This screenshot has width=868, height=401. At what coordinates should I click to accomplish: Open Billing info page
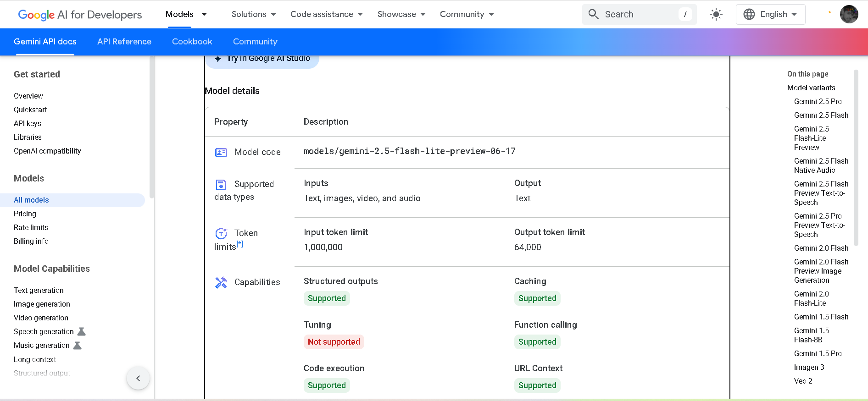tap(31, 241)
